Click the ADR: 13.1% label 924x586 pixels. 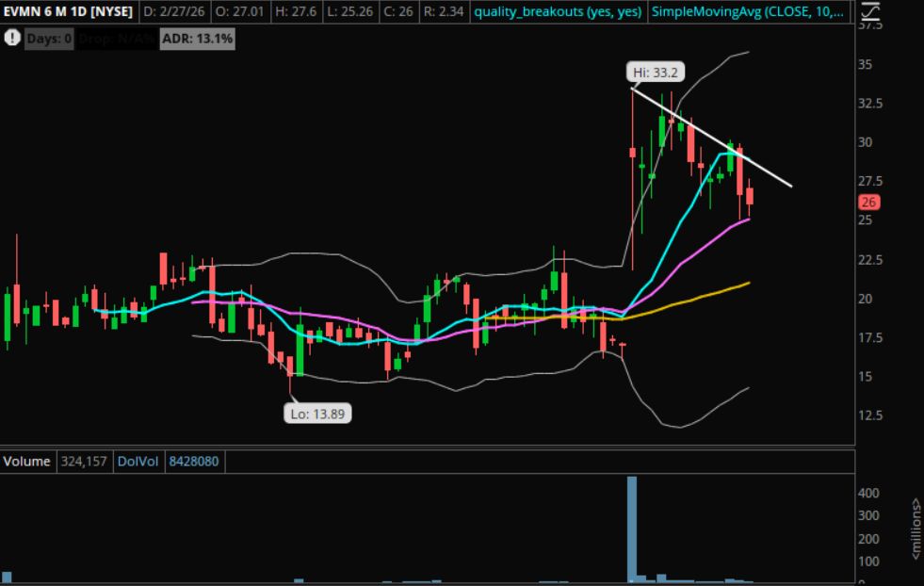197,39
